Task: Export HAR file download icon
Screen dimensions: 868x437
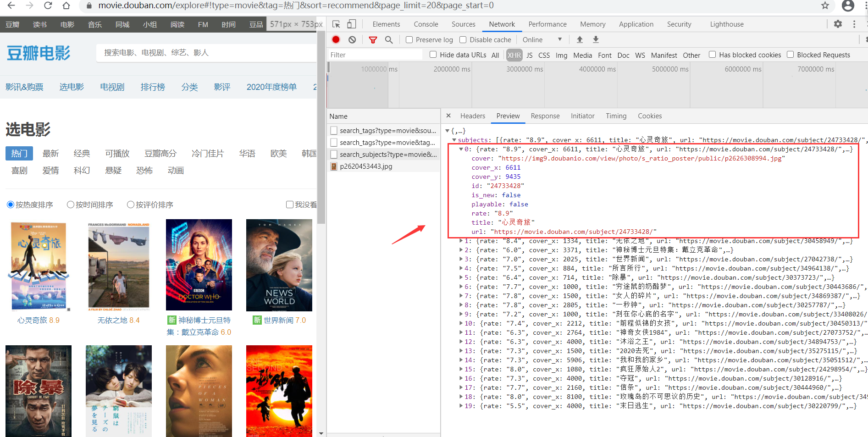Action: (596, 40)
